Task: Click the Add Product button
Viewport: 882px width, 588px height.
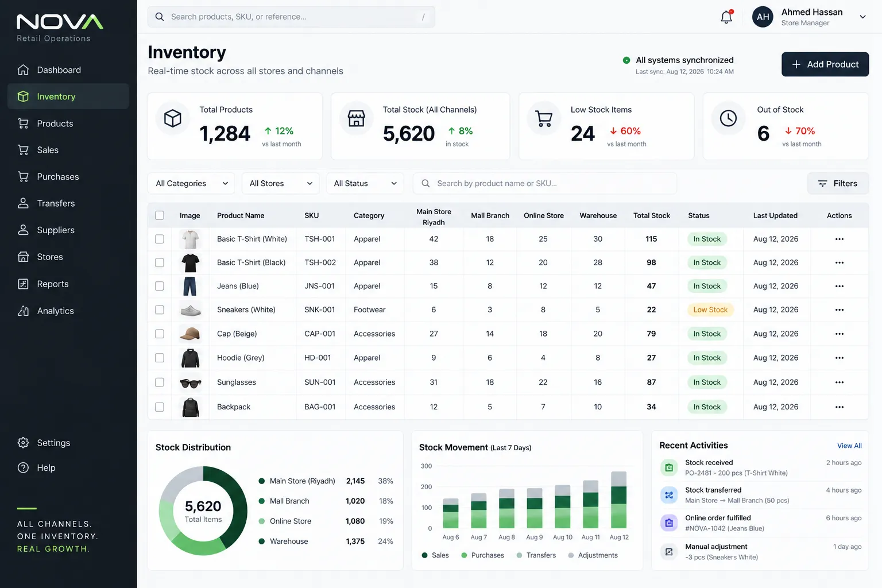Action: pos(825,64)
